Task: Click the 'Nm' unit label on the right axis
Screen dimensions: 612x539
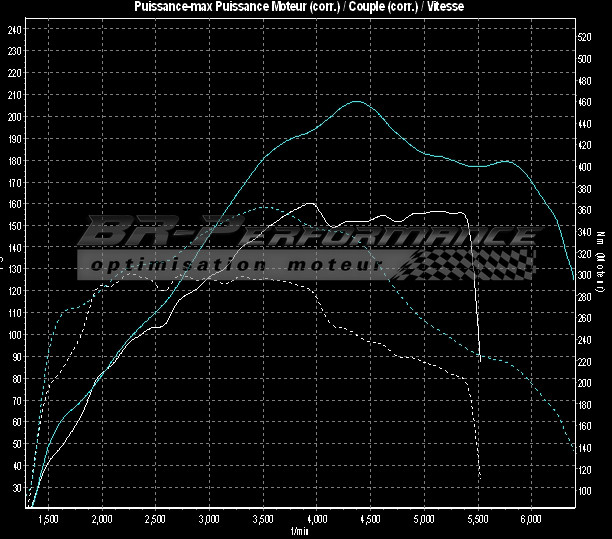Action: tap(601, 238)
